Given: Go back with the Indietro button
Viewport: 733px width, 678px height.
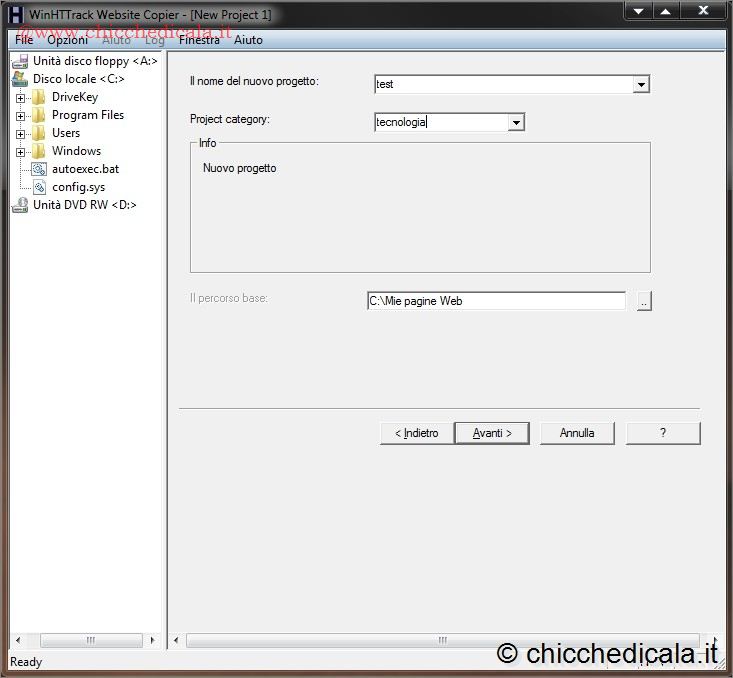Looking at the screenshot, I should [416, 433].
